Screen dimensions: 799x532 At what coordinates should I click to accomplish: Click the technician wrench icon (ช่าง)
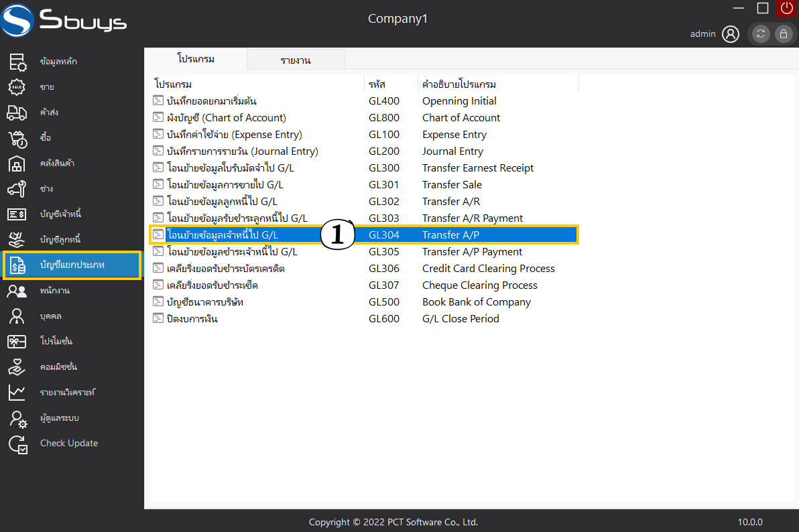(17, 189)
